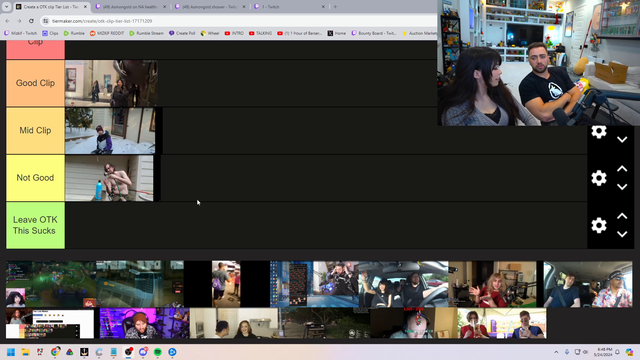The image size is (640, 360).
Task: Move Leave OTK This Sucks row up
Action: coord(622,216)
